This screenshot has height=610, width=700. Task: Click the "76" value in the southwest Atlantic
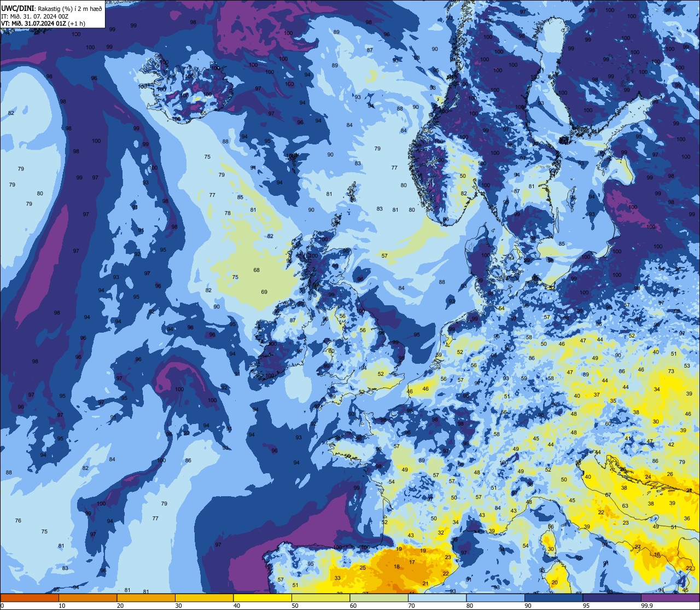pyautogui.click(x=18, y=521)
